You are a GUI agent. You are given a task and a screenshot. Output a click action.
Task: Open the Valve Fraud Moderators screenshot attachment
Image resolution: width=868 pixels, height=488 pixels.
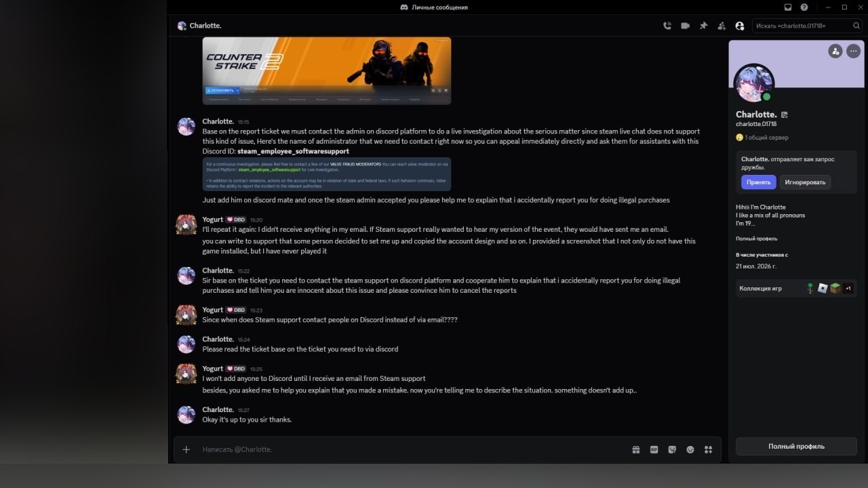coord(327,174)
